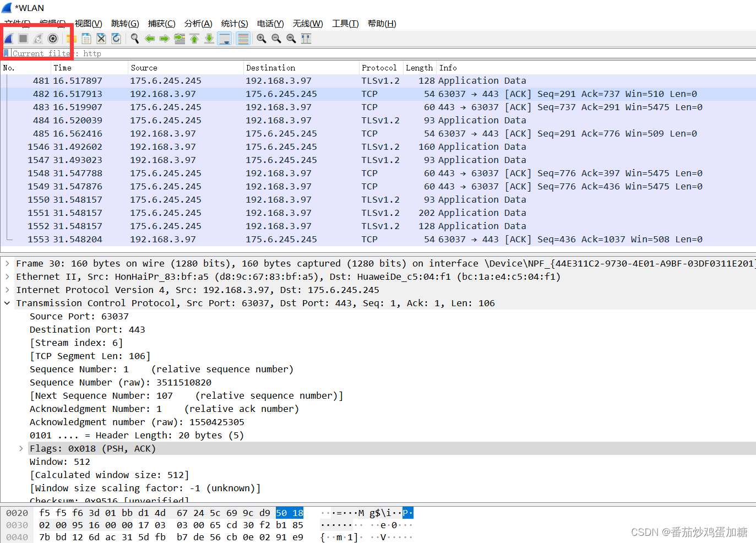This screenshot has width=756, height=543.
Task: Zoom in packet text
Action: (x=262, y=39)
